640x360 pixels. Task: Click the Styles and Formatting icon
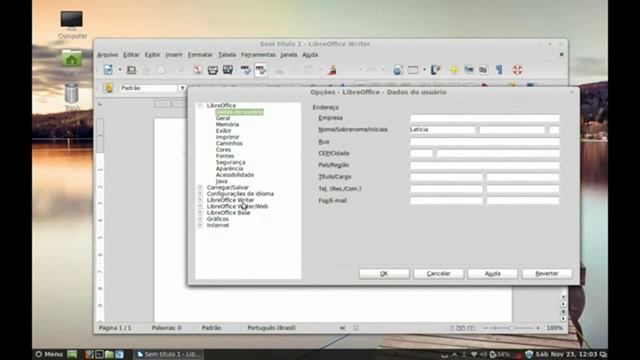click(109, 88)
